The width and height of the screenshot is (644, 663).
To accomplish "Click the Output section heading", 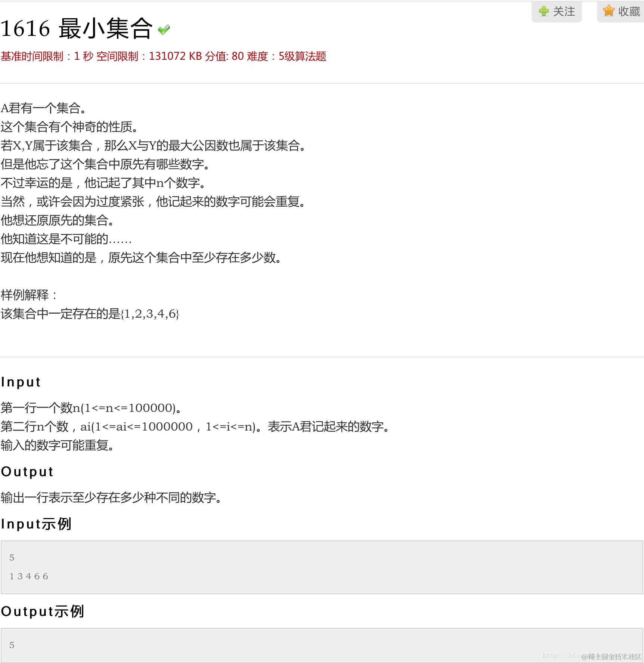I will 27,472.
